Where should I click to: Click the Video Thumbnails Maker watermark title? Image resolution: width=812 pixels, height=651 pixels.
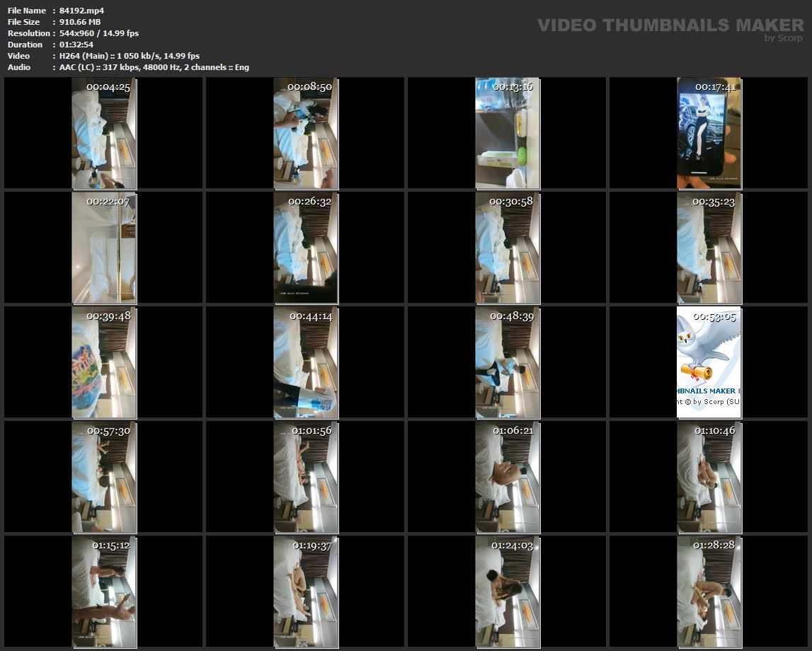[670, 25]
